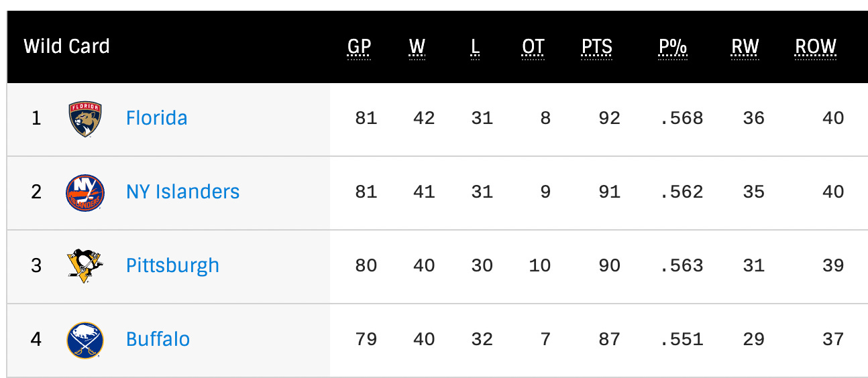The height and width of the screenshot is (378, 868).
Task: Sort standings by GP column header
Action: 359,47
